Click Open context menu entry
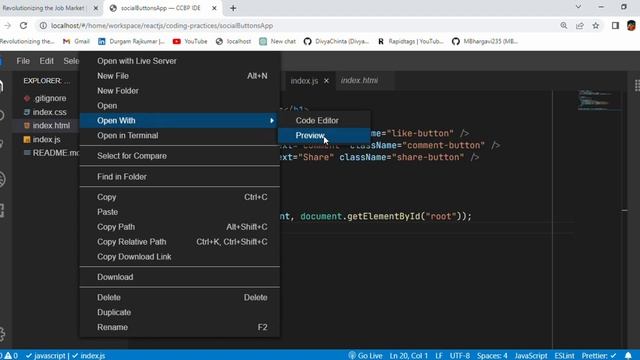Viewport: 640px width, 360px height. coord(180,106)
